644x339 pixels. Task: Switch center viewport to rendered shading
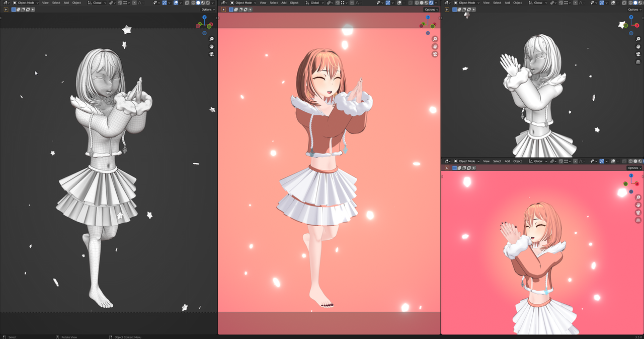(431, 3)
